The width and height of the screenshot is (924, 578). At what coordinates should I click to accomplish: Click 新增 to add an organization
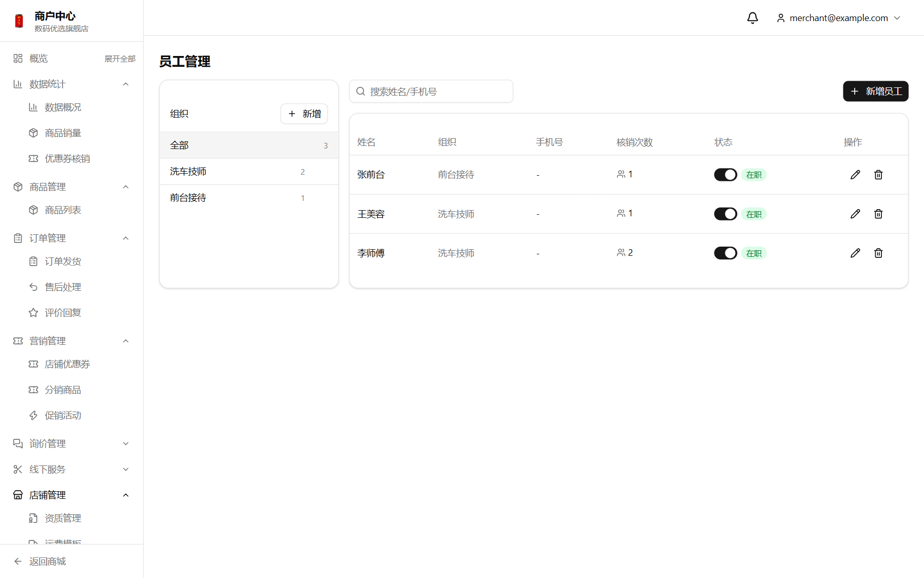pyautogui.click(x=304, y=114)
